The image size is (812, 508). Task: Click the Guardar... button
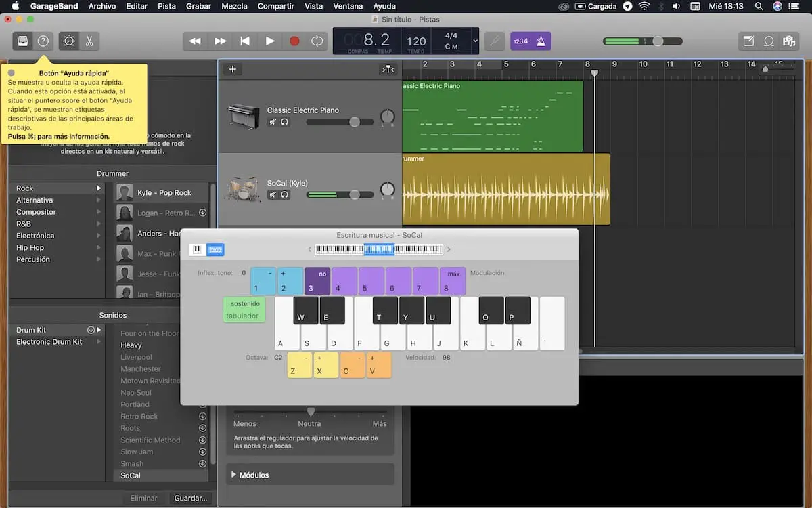191,498
